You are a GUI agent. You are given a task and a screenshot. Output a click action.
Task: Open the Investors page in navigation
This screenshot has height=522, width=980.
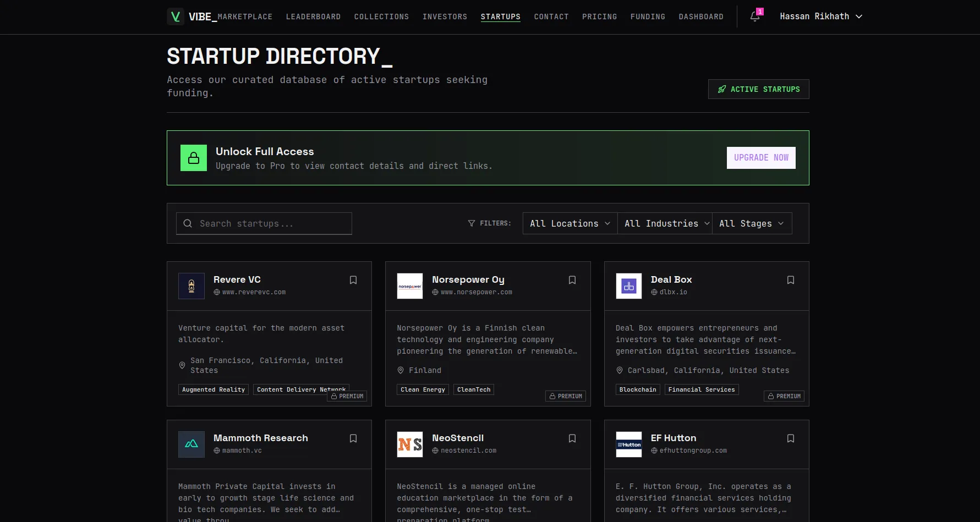pos(445,17)
